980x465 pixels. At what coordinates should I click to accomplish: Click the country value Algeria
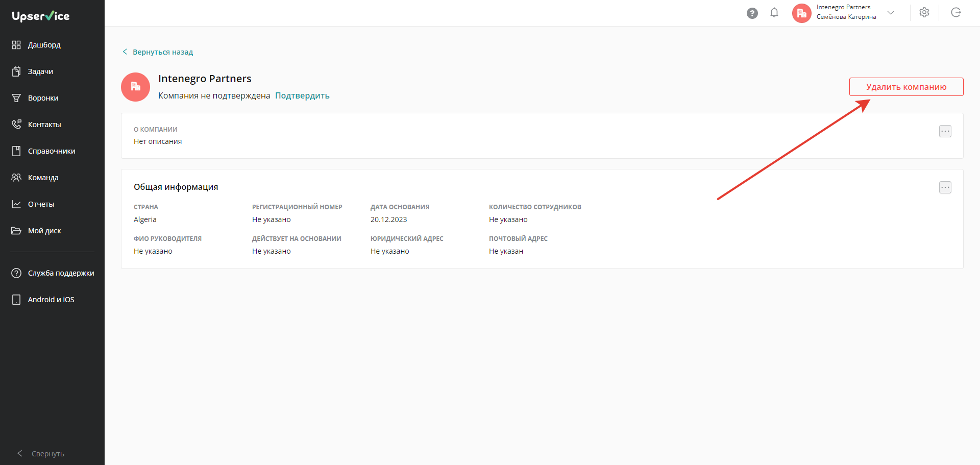[x=145, y=219]
